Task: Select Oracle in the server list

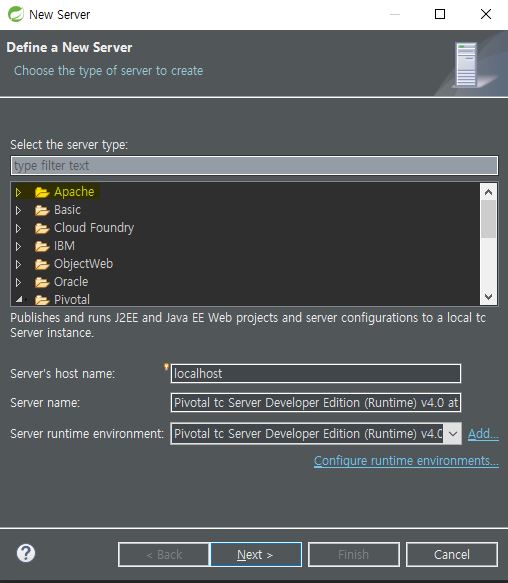Action: coord(71,282)
